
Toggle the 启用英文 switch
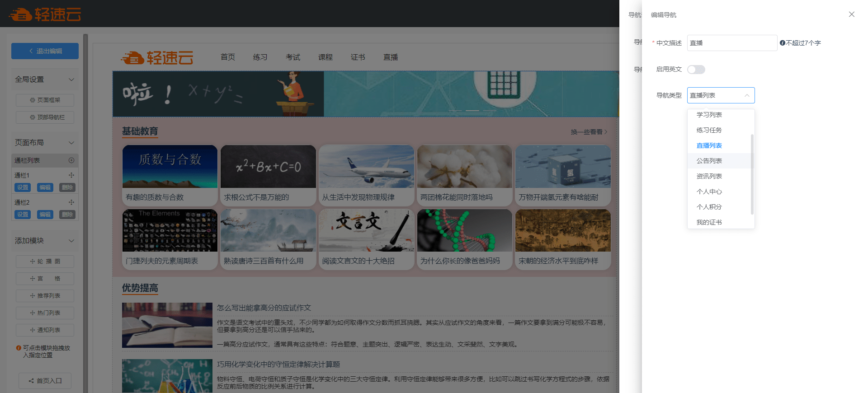click(x=696, y=70)
